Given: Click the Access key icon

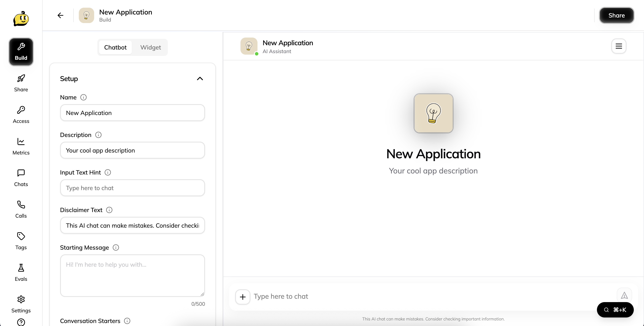Looking at the screenshot, I should point(21,110).
